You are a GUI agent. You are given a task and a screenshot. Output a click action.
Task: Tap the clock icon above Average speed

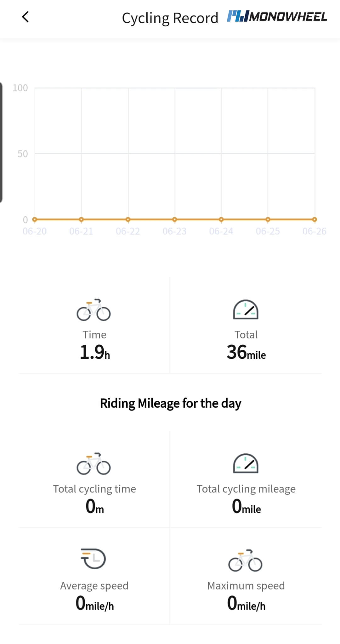pos(93,559)
